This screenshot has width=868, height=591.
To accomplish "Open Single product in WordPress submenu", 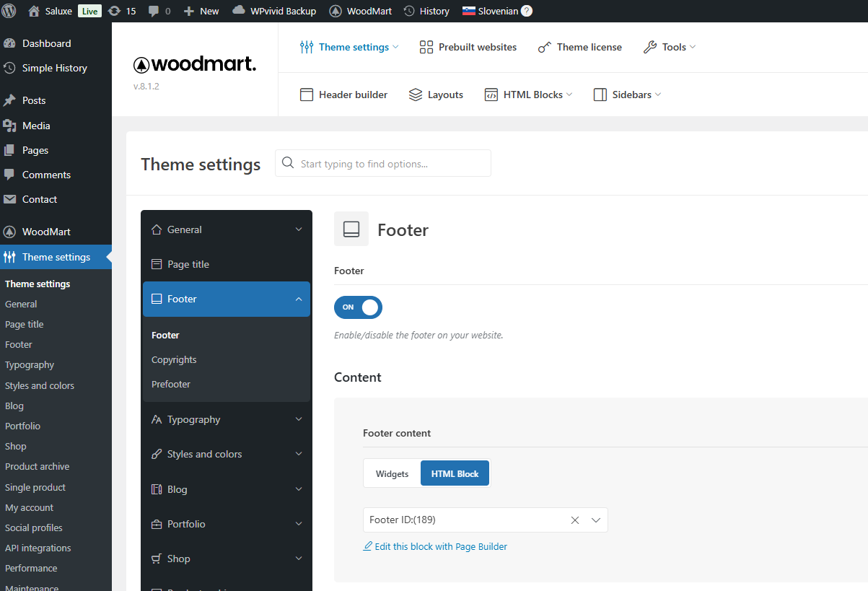I will (35, 487).
